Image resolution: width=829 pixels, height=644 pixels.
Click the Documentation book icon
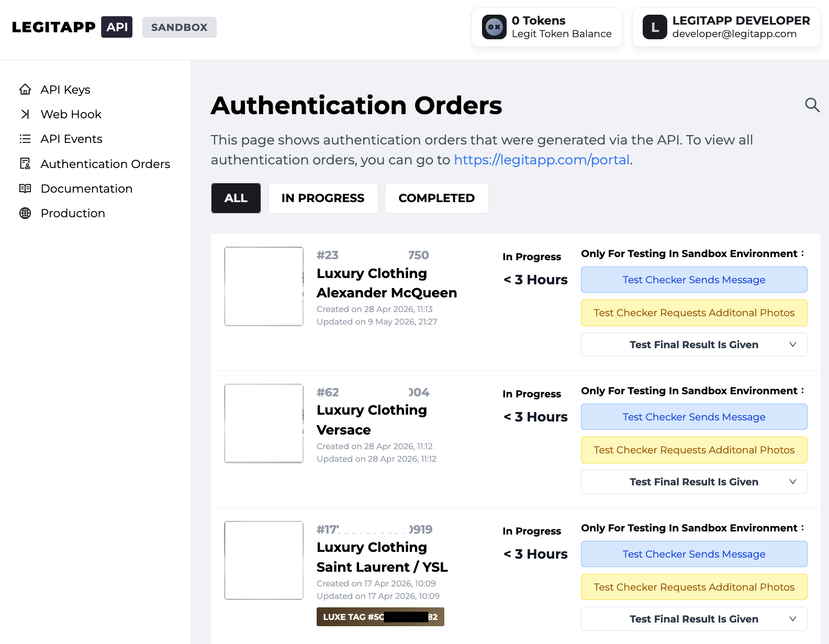[25, 188]
